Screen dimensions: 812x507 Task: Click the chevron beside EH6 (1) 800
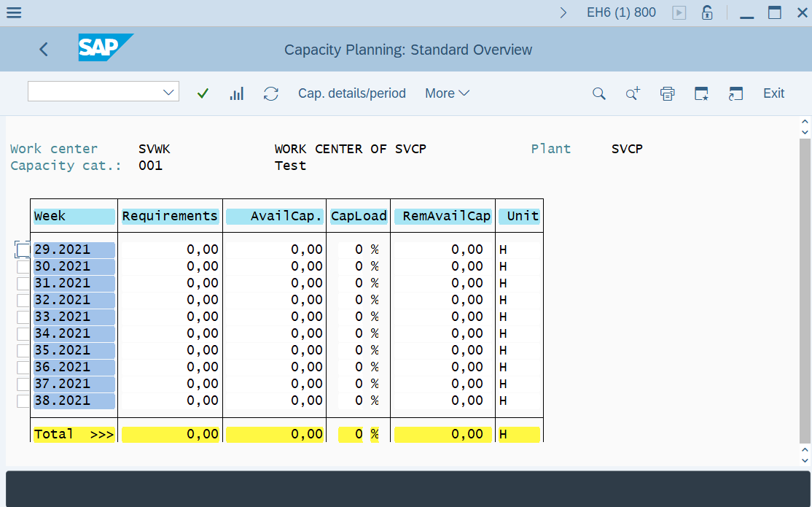click(x=563, y=12)
